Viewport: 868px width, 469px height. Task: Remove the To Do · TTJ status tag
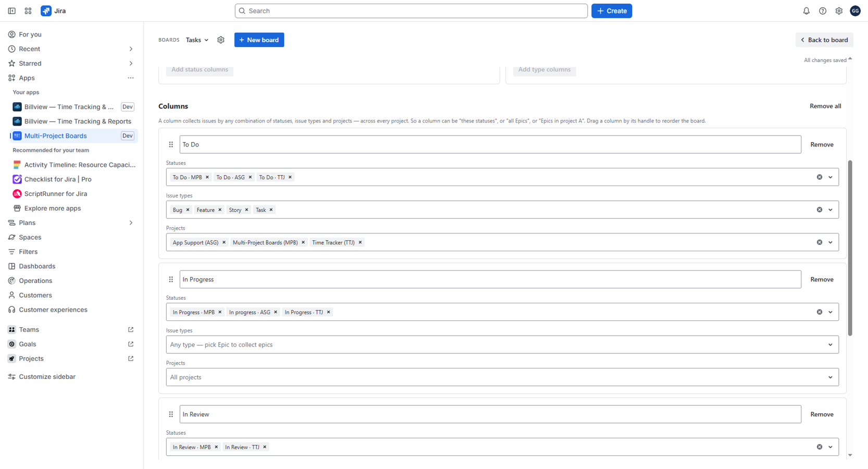coord(290,177)
